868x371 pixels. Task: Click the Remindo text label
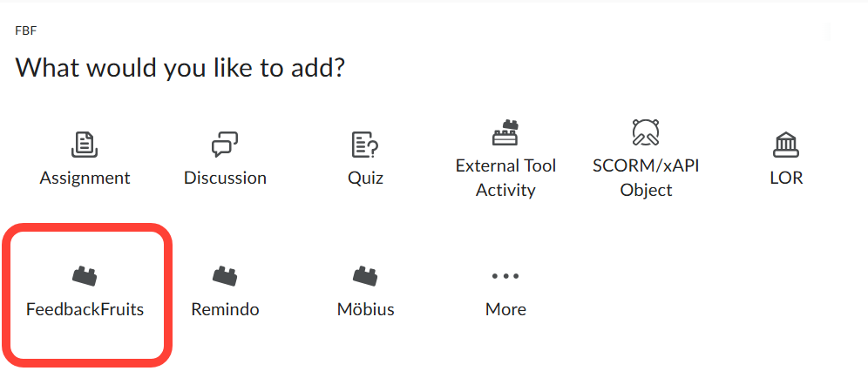(225, 309)
